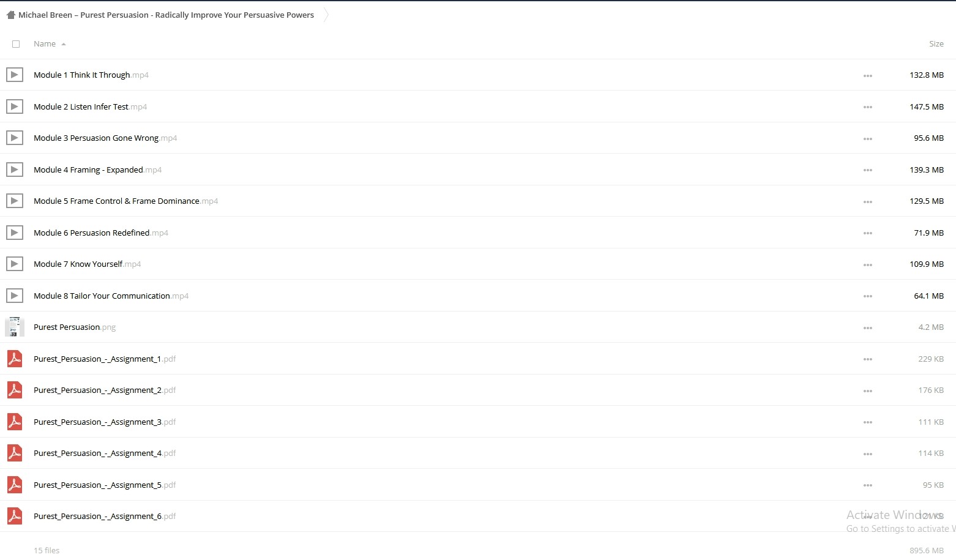Image resolution: width=956 pixels, height=560 pixels.
Task: Click the PDF icon for Assignment_4
Action: pyautogui.click(x=15, y=453)
